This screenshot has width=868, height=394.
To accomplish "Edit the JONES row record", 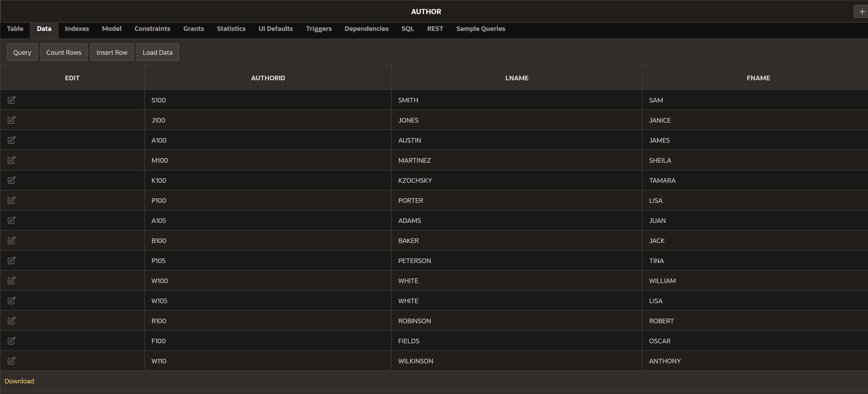I will click(11, 120).
